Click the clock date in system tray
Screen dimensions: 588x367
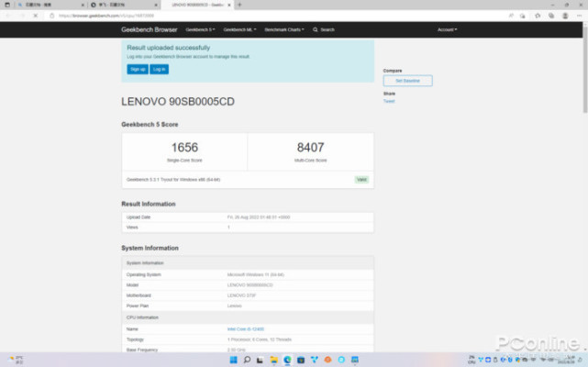568,360
